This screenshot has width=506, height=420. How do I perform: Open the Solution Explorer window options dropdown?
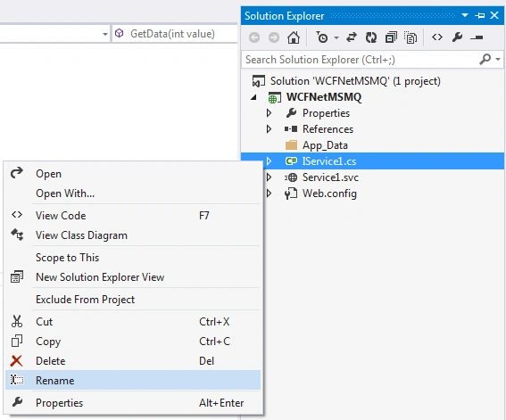point(465,15)
